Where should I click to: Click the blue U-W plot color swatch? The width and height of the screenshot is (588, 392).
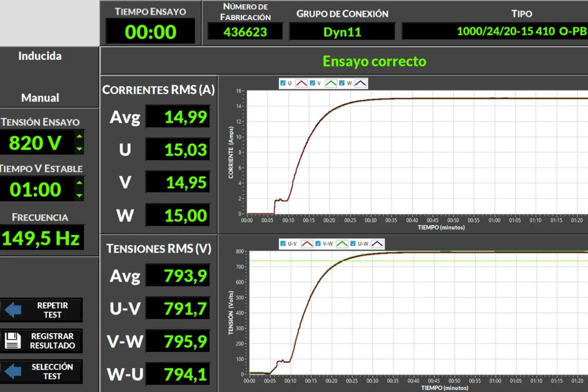point(377,244)
